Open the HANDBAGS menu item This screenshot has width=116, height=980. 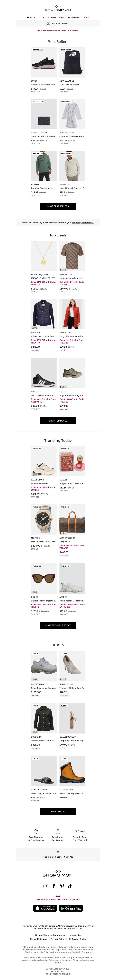coord(73,17)
